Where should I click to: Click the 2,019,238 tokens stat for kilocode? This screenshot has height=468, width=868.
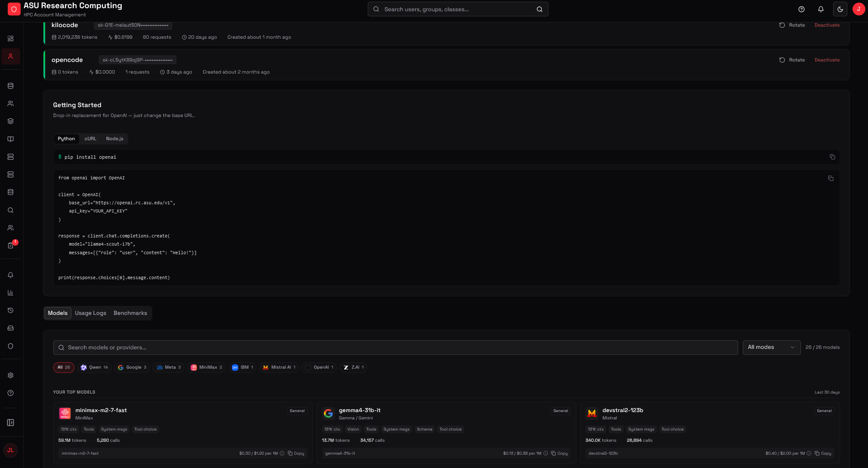coord(74,37)
